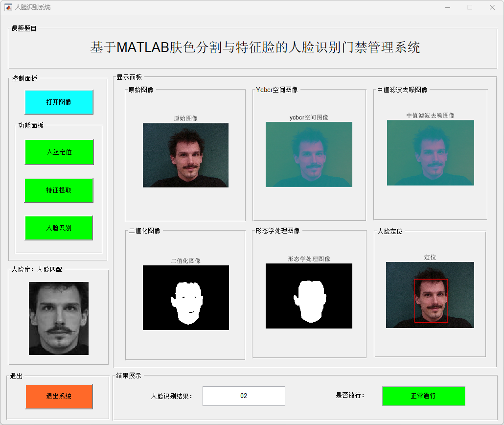Quit via the 退出系统 button

point(59,397)
